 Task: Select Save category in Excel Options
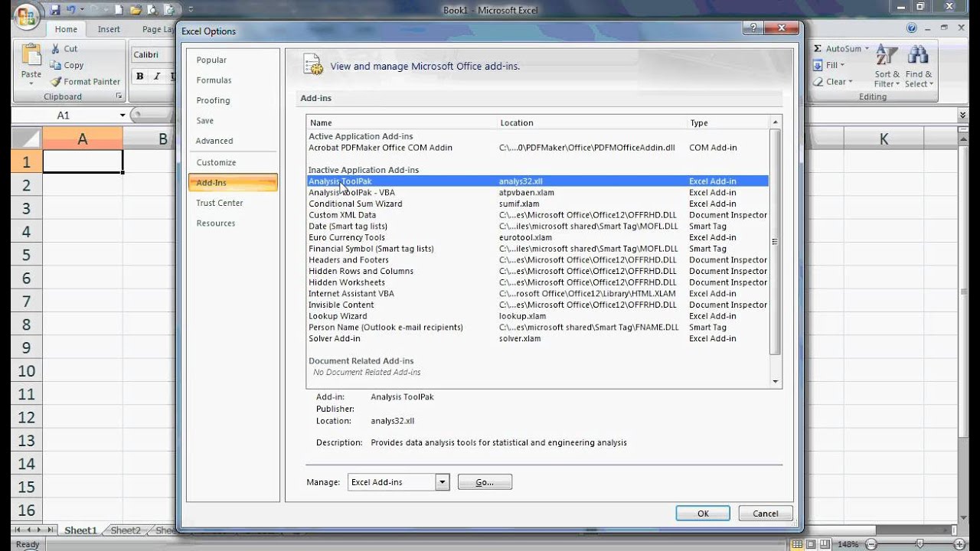click(205, 120)
